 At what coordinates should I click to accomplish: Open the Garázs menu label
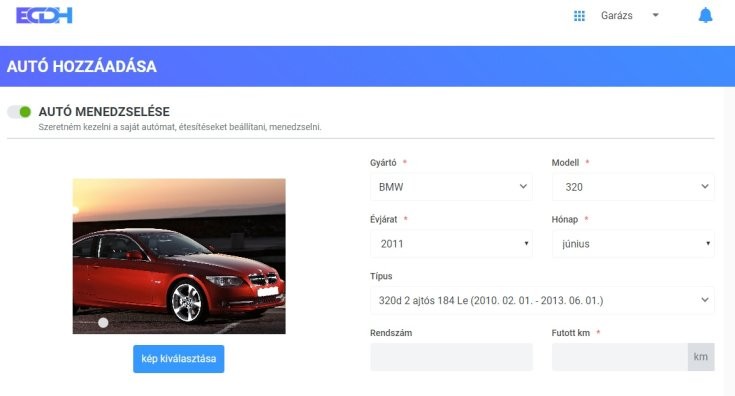point(616,15)
